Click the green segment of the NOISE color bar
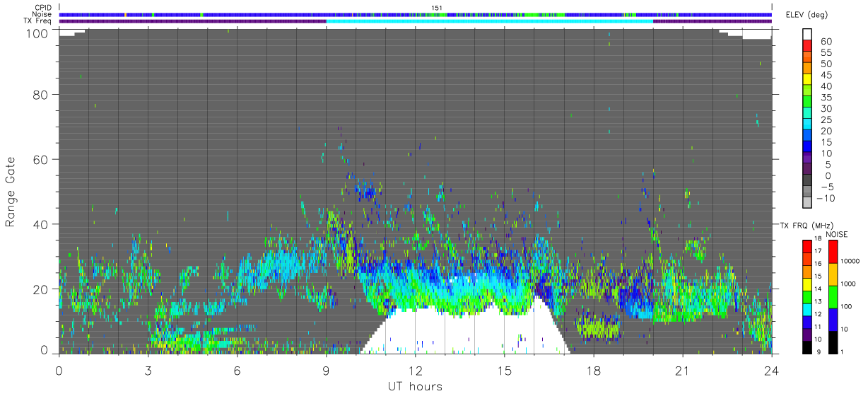Screen dimensions: 868x401 [832, 296]
